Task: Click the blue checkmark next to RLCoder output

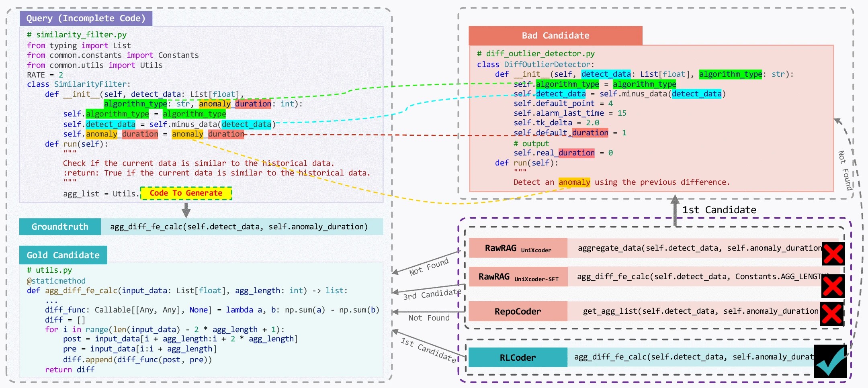Action: pos(830,361)
